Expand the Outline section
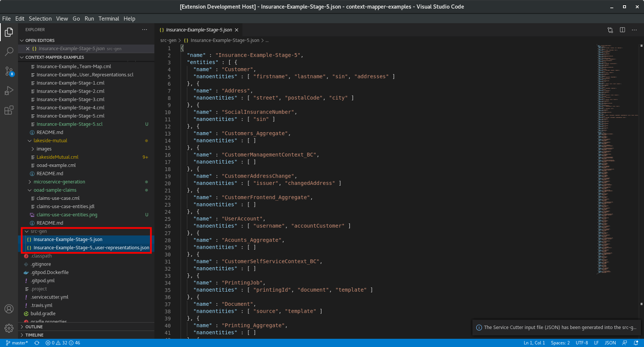644x347 pixels. 86,327
